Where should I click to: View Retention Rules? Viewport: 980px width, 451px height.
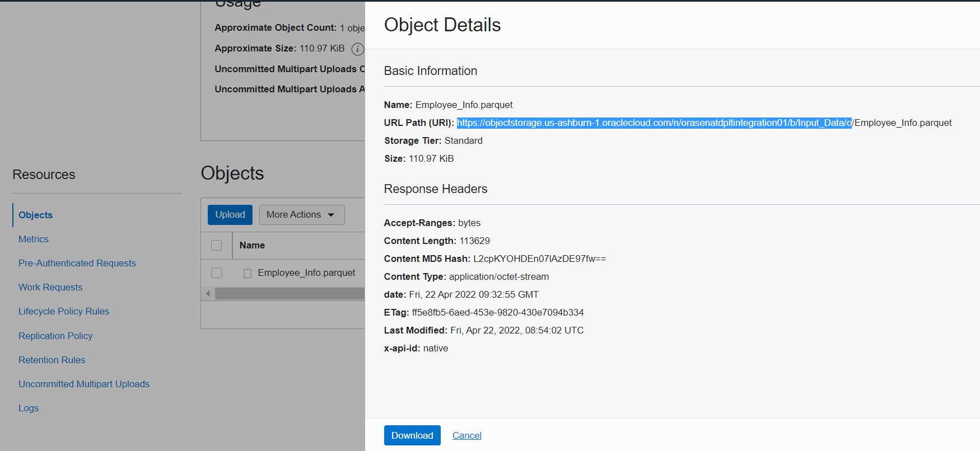click(x=52, y=360)
